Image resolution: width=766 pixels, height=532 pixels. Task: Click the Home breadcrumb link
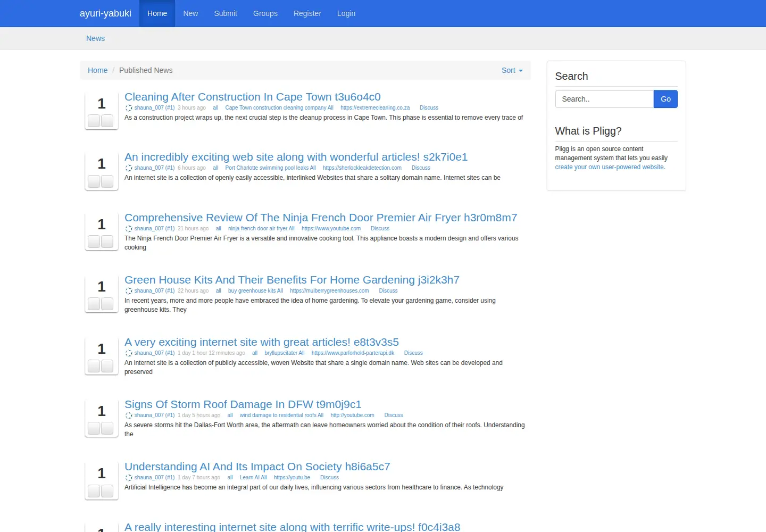(x=97, y=70)
